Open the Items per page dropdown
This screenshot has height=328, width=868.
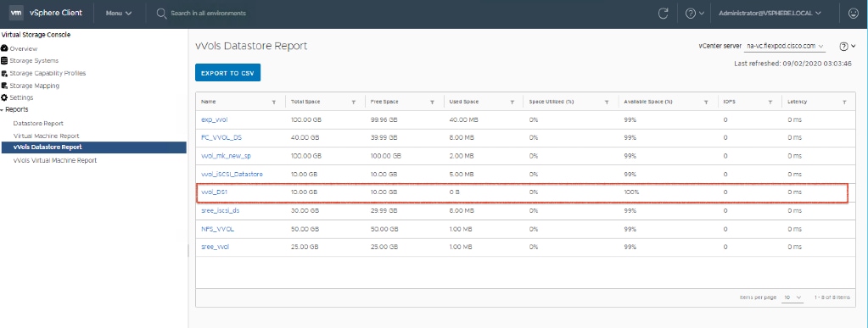pos(792,297)
